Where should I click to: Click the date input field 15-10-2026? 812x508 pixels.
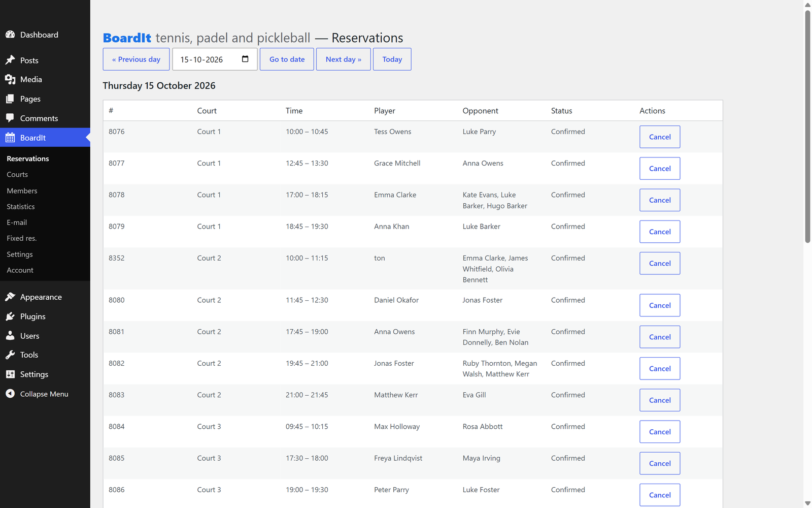(x=215, y=59)
